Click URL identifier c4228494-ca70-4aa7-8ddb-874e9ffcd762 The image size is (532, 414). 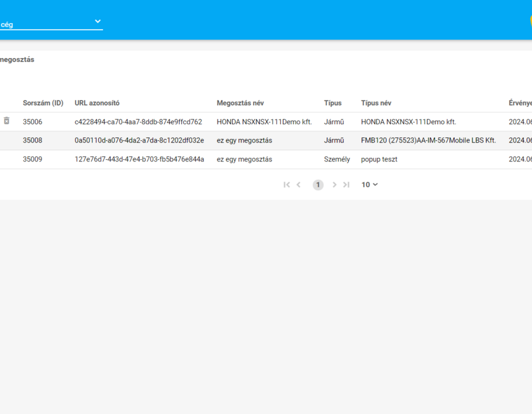pyautogui.click(x=138, y=122)
